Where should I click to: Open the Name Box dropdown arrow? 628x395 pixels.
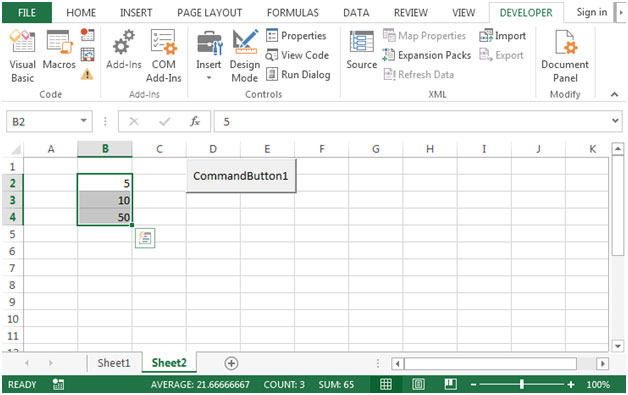83,121
